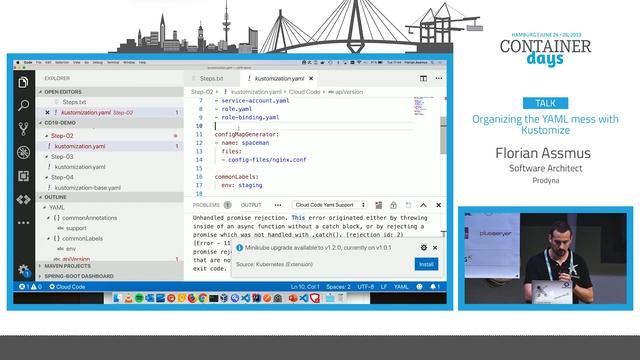
Task: Install the Minikube upgrade
Action: [x=426, y=264]
